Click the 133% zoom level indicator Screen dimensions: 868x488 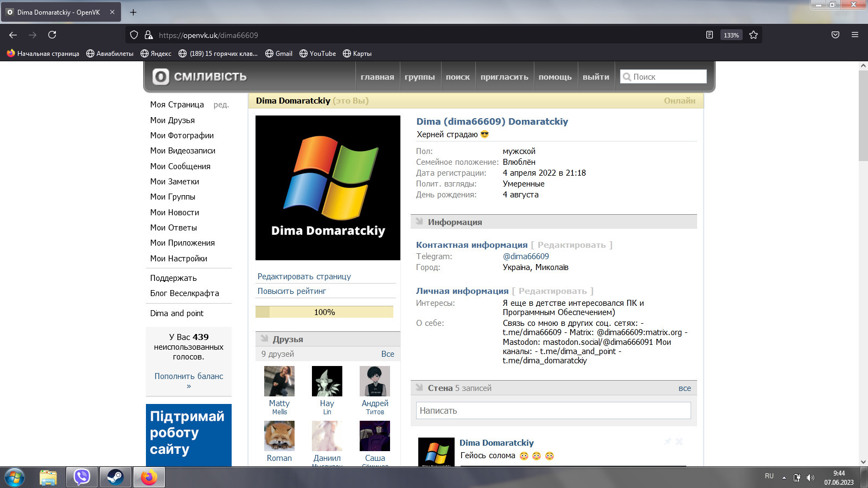pos(731,35)
